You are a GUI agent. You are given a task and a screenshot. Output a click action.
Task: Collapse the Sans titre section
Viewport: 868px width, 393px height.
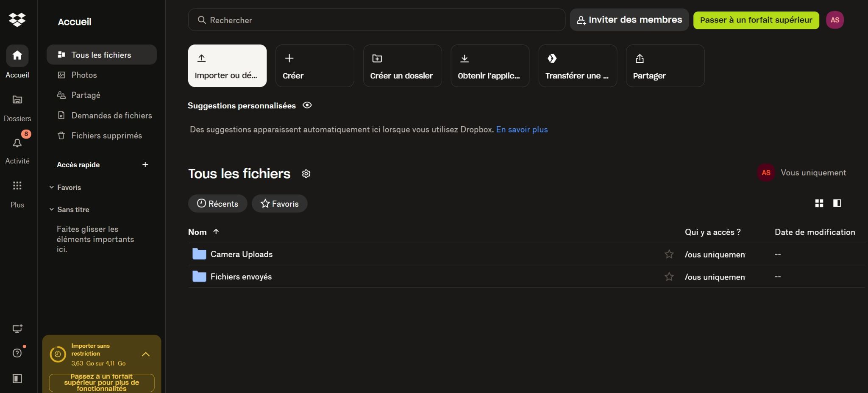[51, 209]
